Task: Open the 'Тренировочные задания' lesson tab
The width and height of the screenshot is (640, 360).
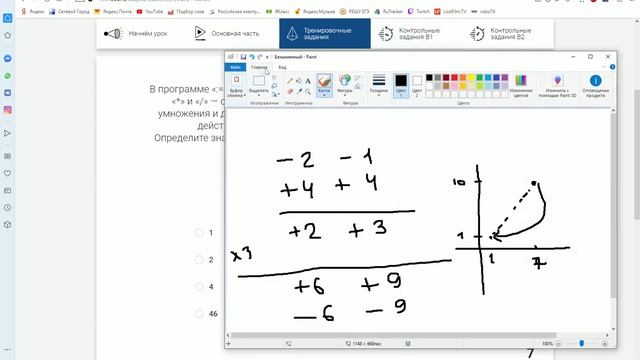Action: click(325, 33)
